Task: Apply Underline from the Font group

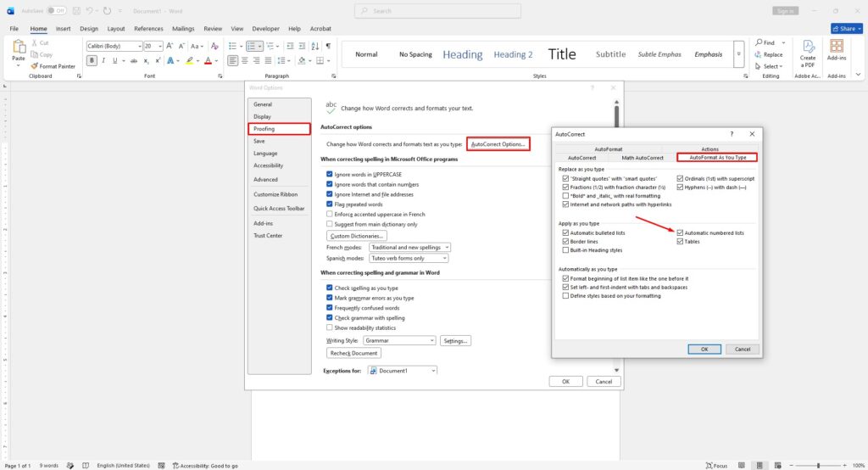Action: [114, 60]
